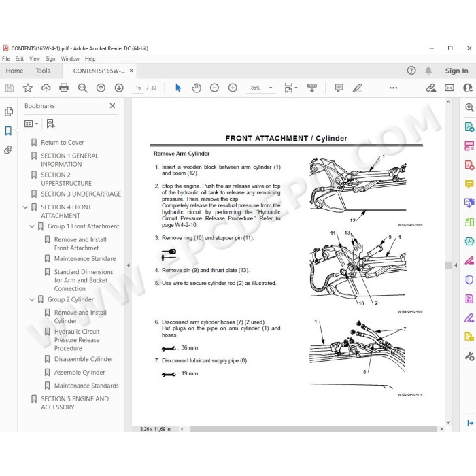Click the Sign In button
Viewport: 476px width, 476px height.
click(x=456, y=71)
